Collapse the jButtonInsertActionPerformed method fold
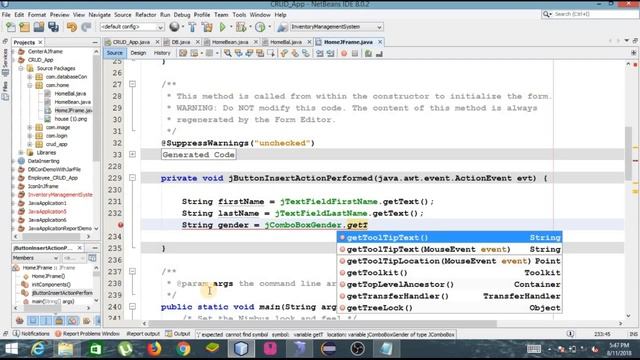This screenshot has width=640, height=360. tap(132, 178)
